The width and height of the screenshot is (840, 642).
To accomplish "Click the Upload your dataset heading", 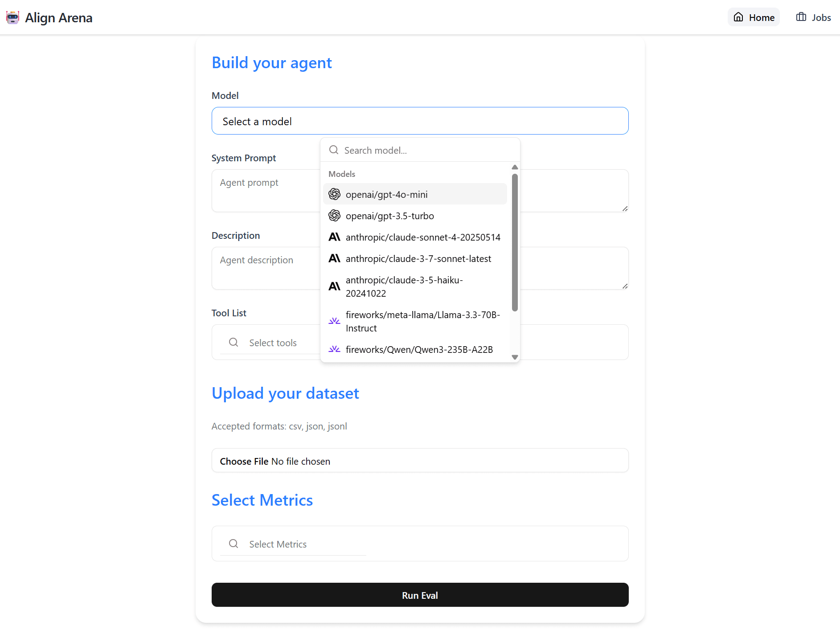I will click(285, 393).
